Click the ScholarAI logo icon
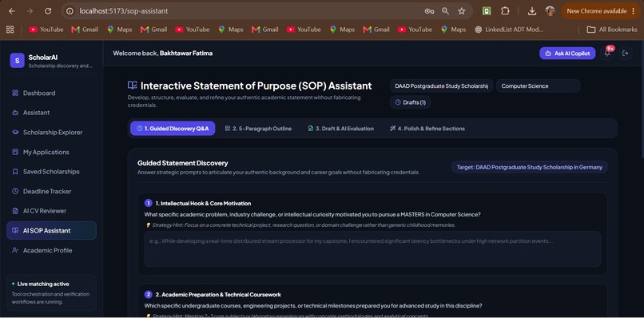 click(17, 61)
